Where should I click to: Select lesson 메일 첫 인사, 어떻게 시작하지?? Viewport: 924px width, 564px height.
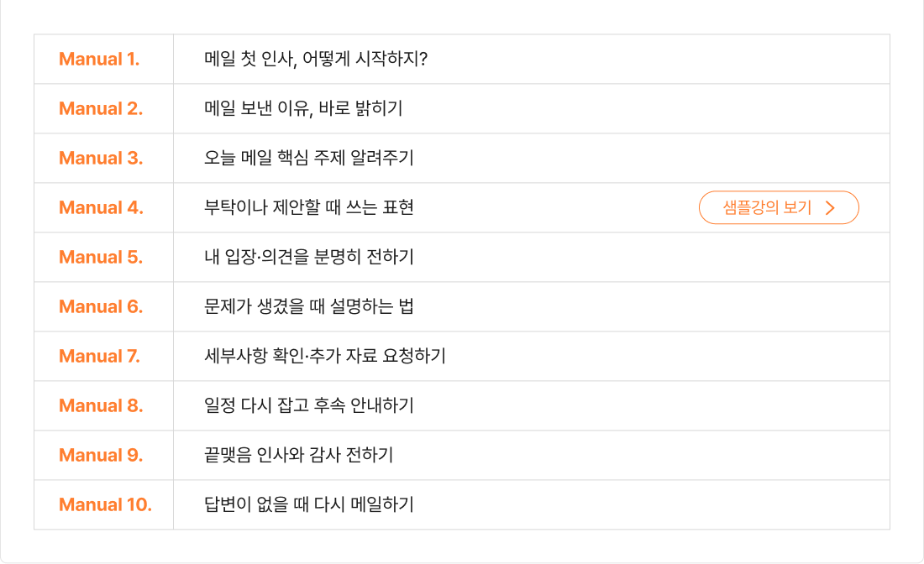316,60
